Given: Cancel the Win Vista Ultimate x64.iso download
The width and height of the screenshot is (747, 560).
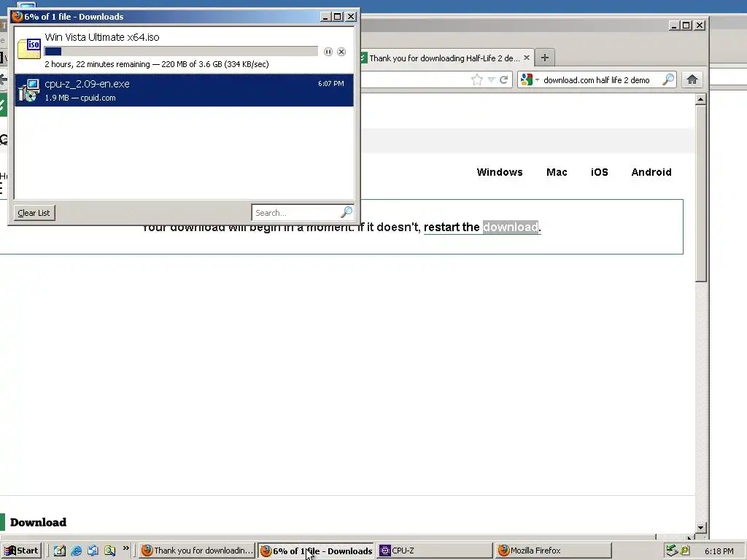Looking at the screenshot, I should tap(341, 52).
